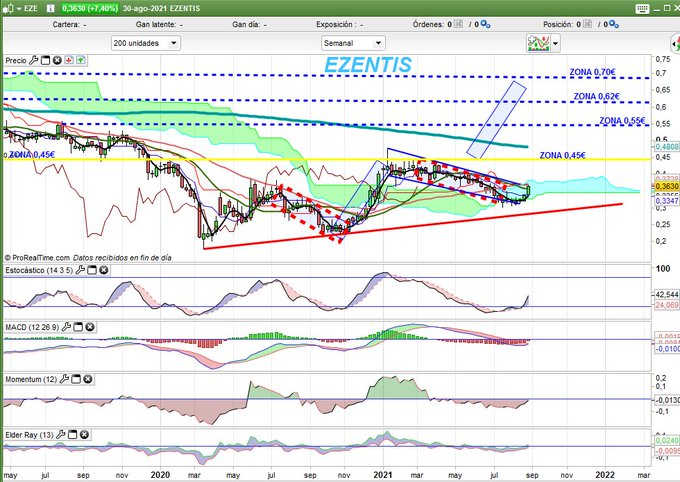Image resolution: width=680 pixels, height=482 pixels.
Task: Open the 200 unidades dropdown
Action: pyautogui.click(x=145, y=43)
